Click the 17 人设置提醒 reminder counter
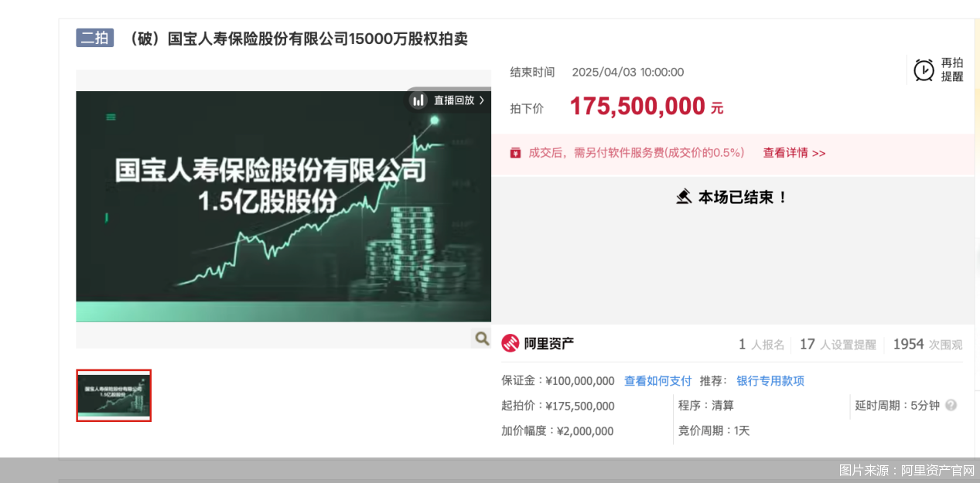 click(x=837, y=345)
